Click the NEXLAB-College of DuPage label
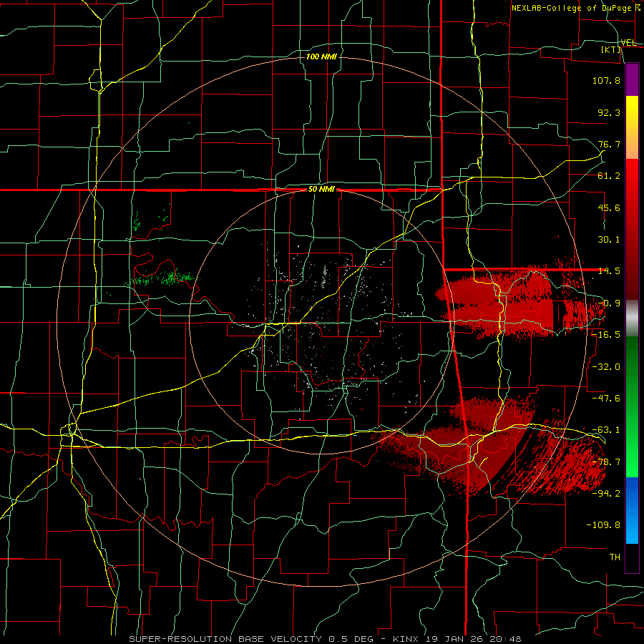Image resolution: width=644 pixels, height=644 pixels. tap(575, 8)
